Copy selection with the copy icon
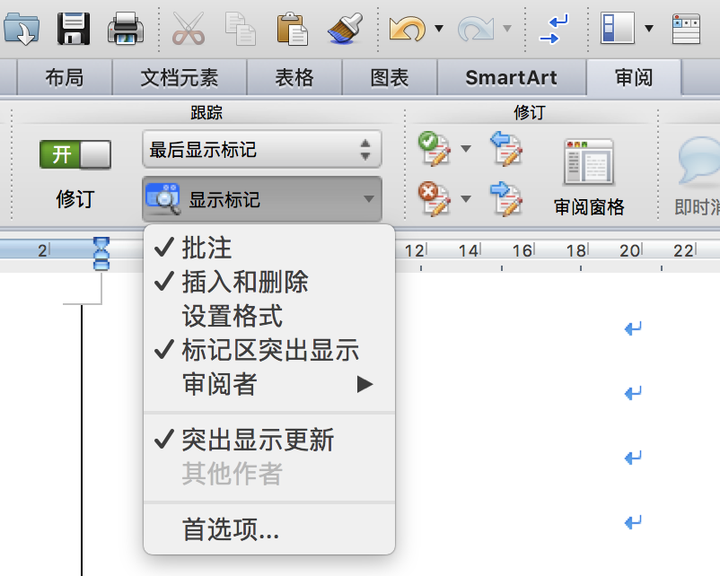The image size is (720, 576). coord(240,28)
